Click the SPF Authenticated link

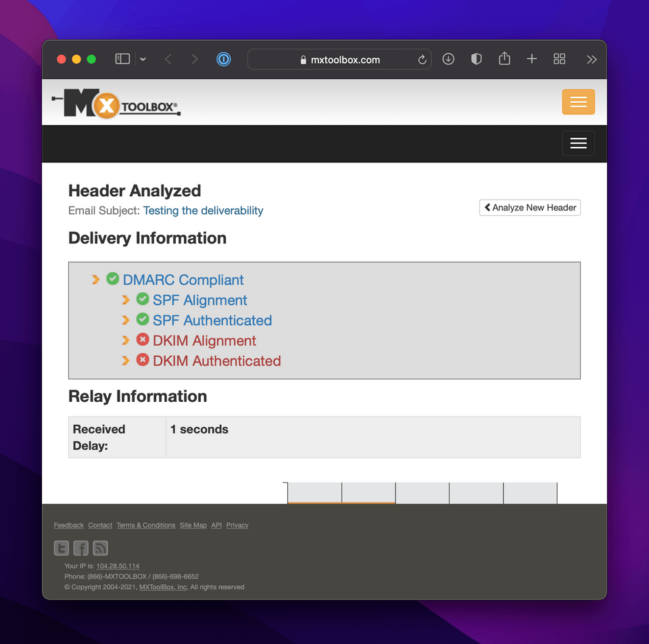coord(212,321)
